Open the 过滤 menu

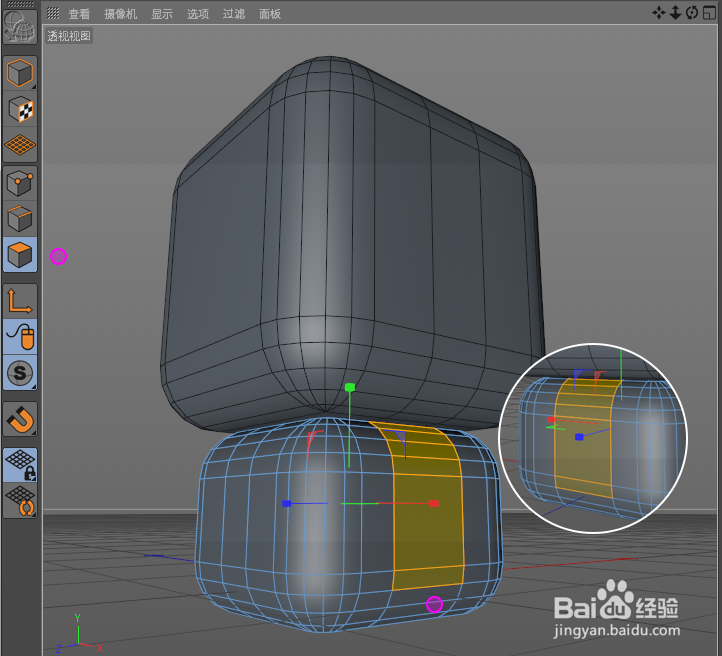[234, 14]
